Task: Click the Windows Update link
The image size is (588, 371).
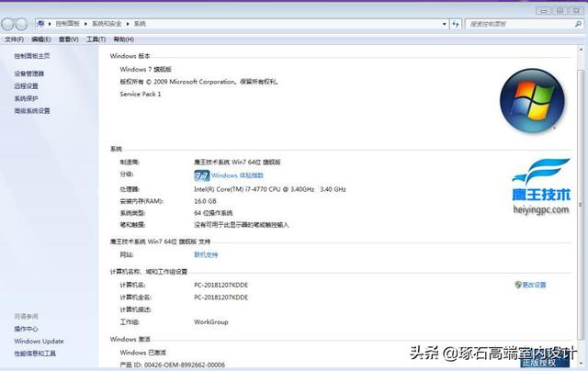Action: point(39,341)
